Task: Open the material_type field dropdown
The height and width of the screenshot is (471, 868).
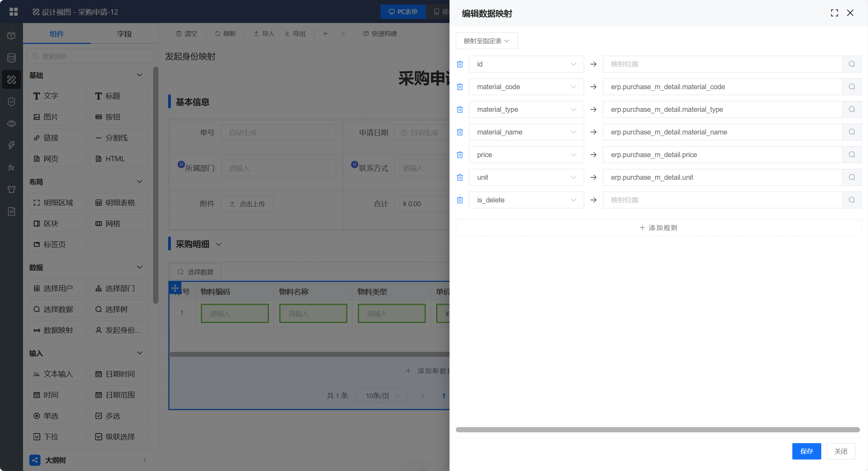Action: click(526, 109)
